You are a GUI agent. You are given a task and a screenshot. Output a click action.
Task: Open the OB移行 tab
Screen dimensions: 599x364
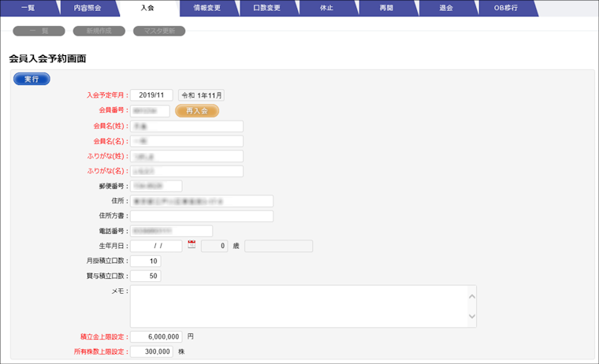click(x=505, y=8)
